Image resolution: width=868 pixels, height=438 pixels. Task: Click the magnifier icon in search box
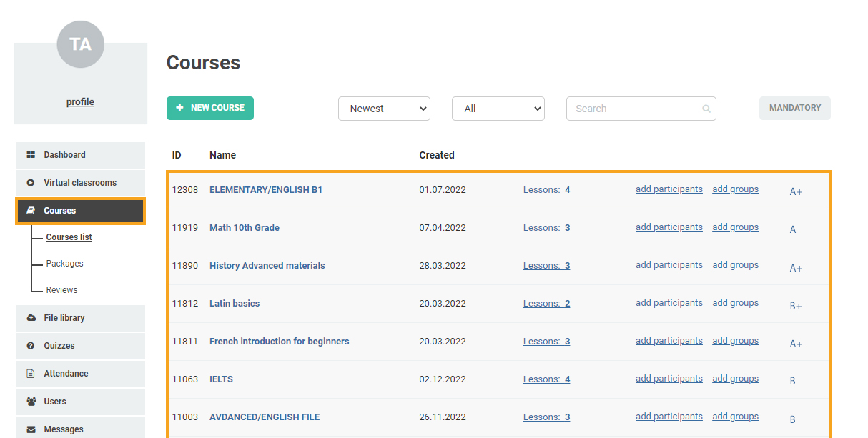click(706, 109)
